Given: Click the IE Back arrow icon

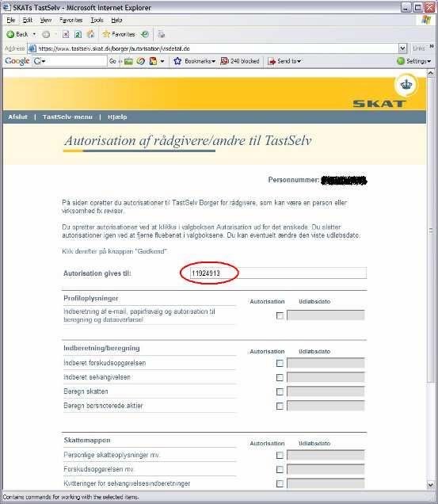Looking at the screenshot, I should click(10, 34).
